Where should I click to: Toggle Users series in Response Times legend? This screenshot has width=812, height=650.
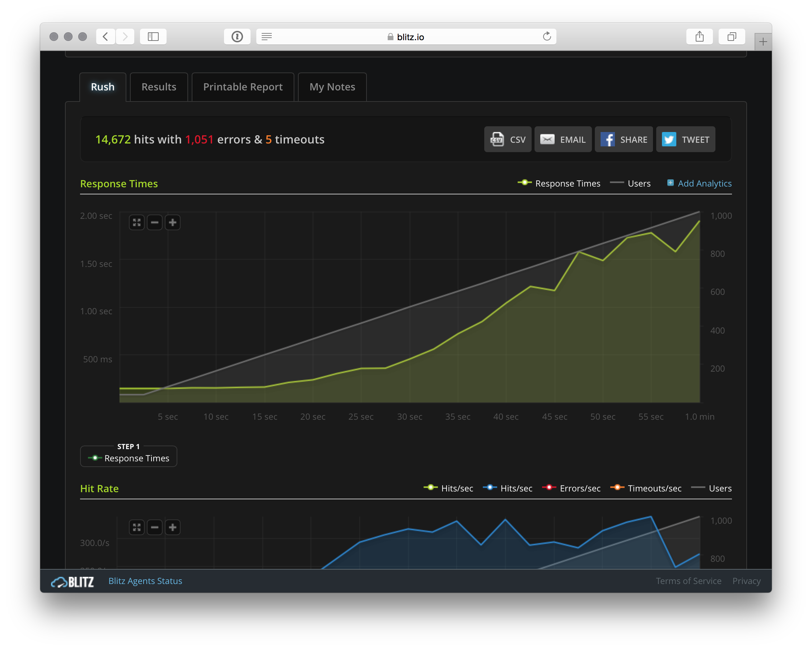630,183
